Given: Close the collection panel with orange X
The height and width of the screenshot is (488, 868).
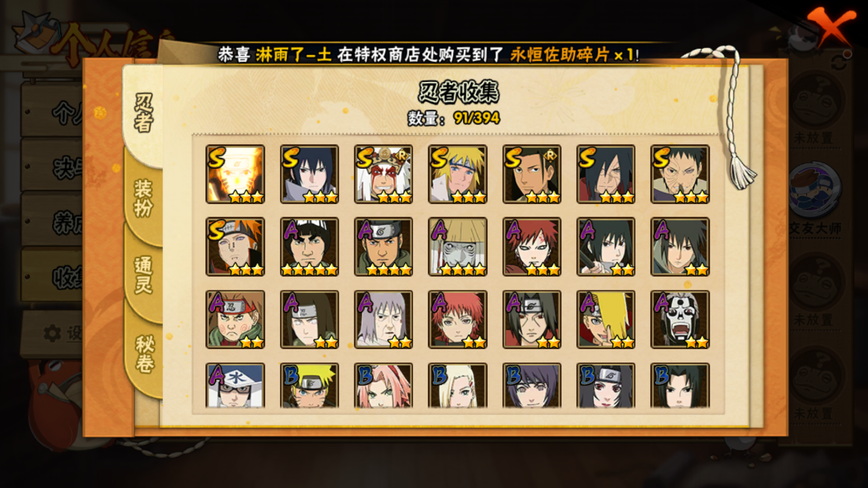Looking at the screenshot, I should (831, 27).
